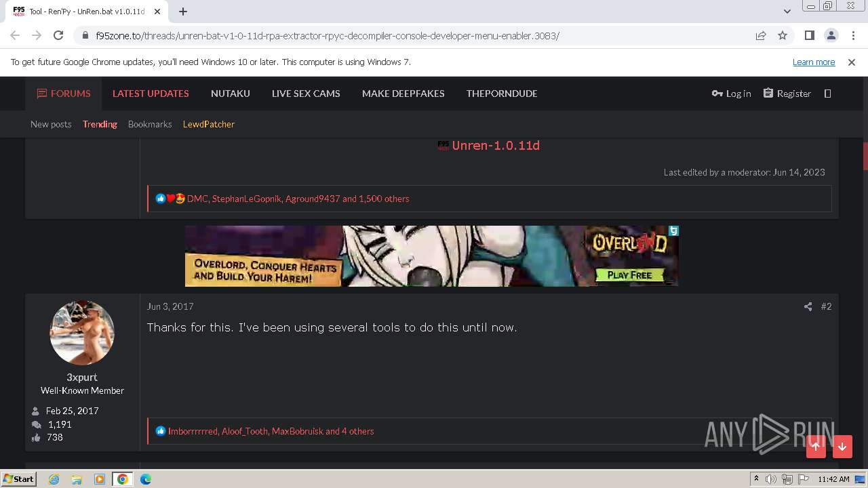
Task: Click the browser back arrow
Action: point(15,35)
